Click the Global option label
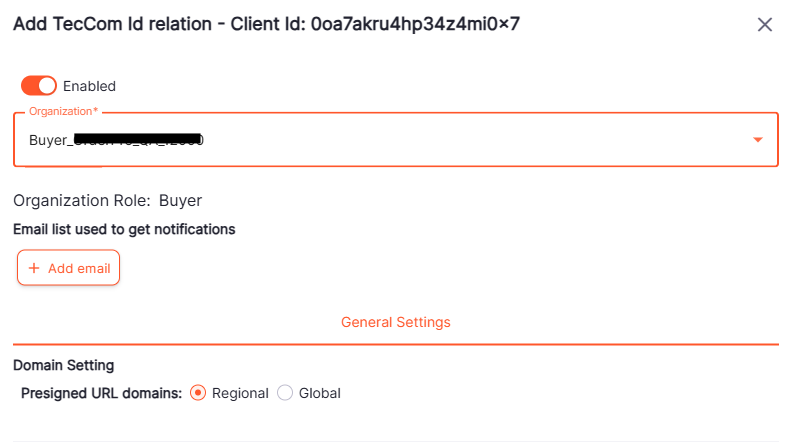 click(320, 393)
